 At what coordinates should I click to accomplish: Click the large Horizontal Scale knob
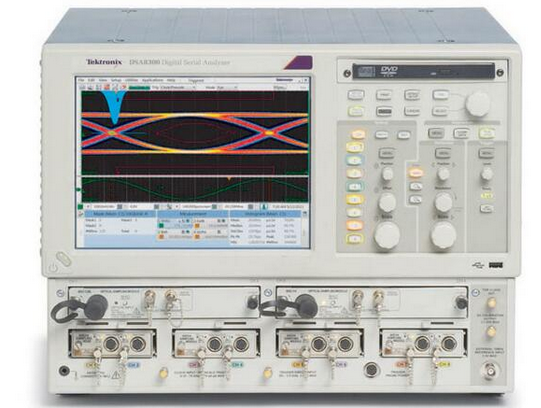point(443,235)
